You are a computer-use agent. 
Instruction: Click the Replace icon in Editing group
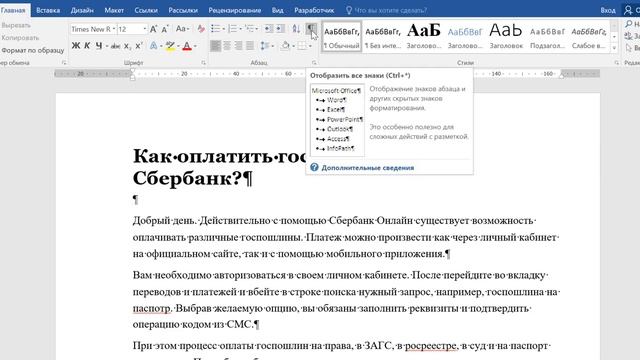pos(629,36)
